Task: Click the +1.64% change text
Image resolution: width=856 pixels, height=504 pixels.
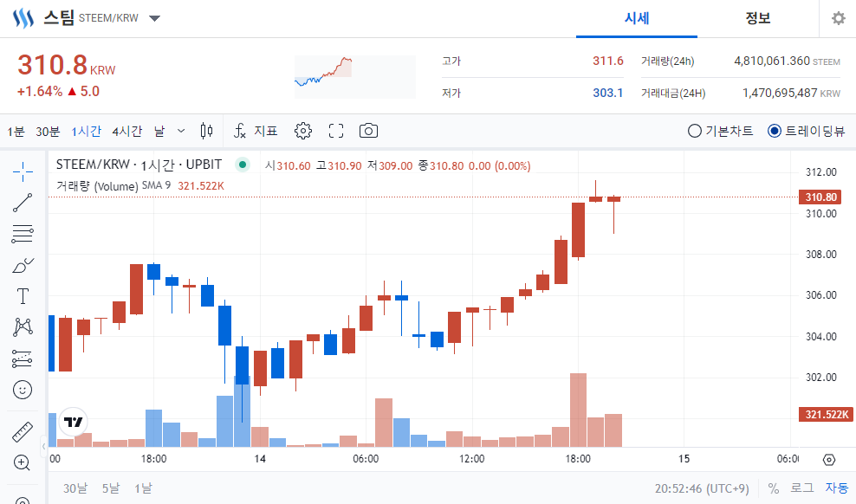Action: (x=39, y=91)
